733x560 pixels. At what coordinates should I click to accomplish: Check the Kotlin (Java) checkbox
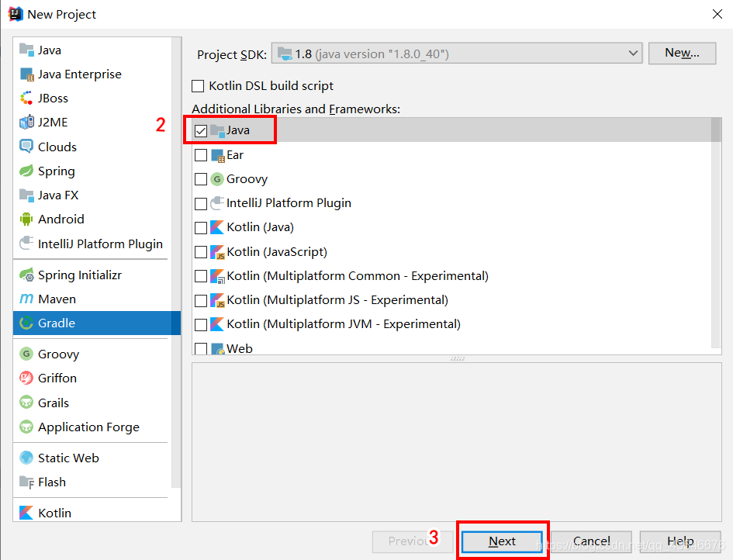201,228
